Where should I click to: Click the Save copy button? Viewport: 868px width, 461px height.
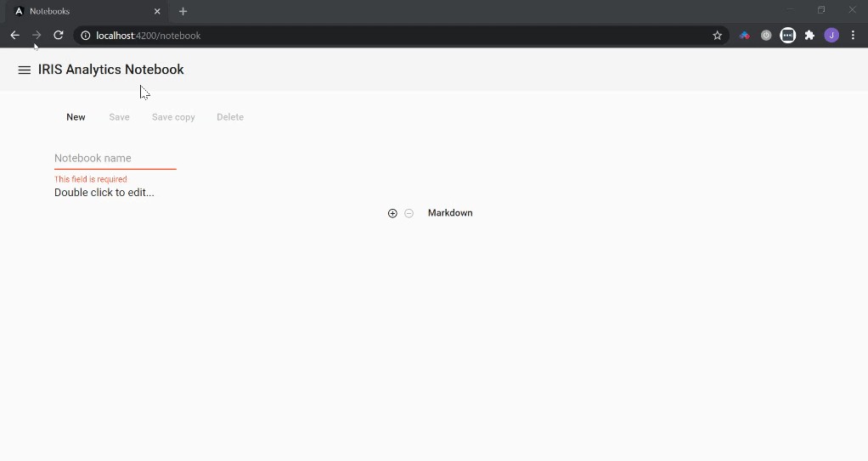tap(173, 117)
